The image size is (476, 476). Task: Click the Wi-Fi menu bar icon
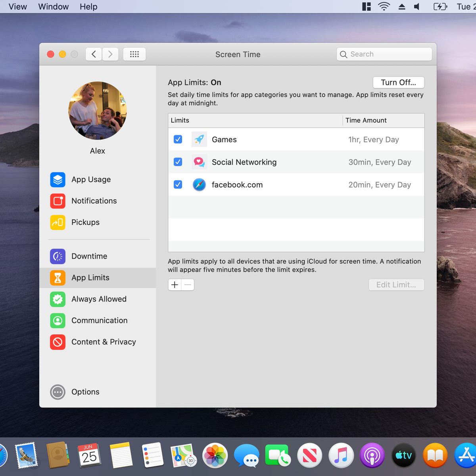(384, 6)
